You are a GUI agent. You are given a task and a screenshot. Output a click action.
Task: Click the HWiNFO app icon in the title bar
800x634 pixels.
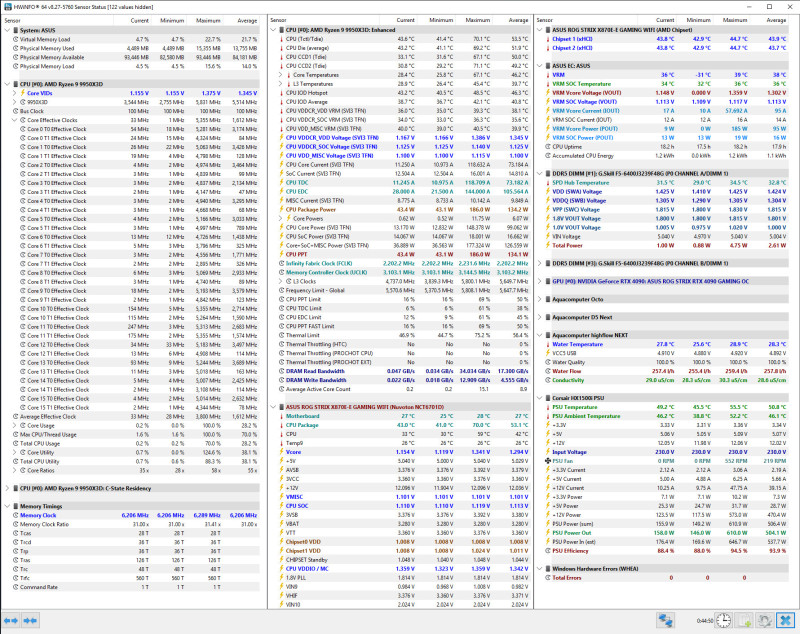coord(7,7)
